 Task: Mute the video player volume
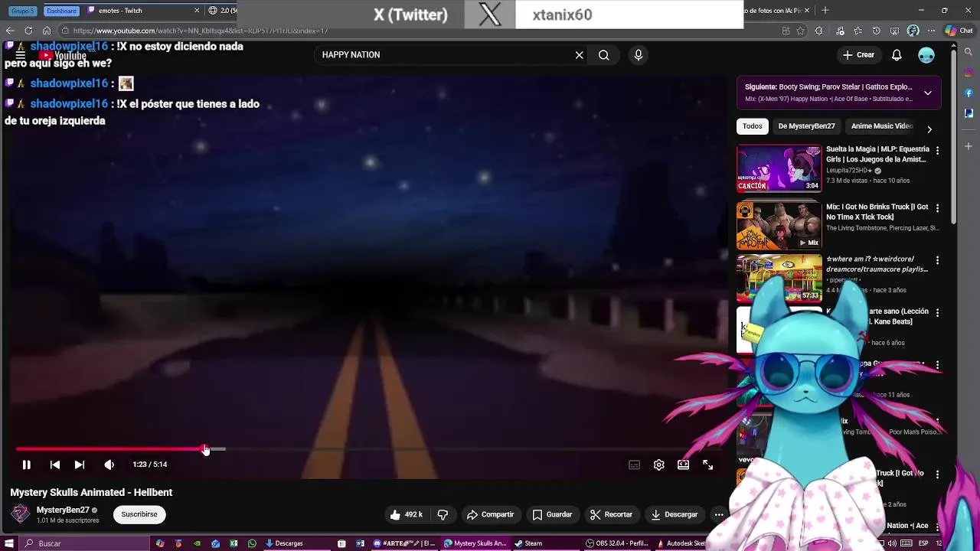(109, 465)
